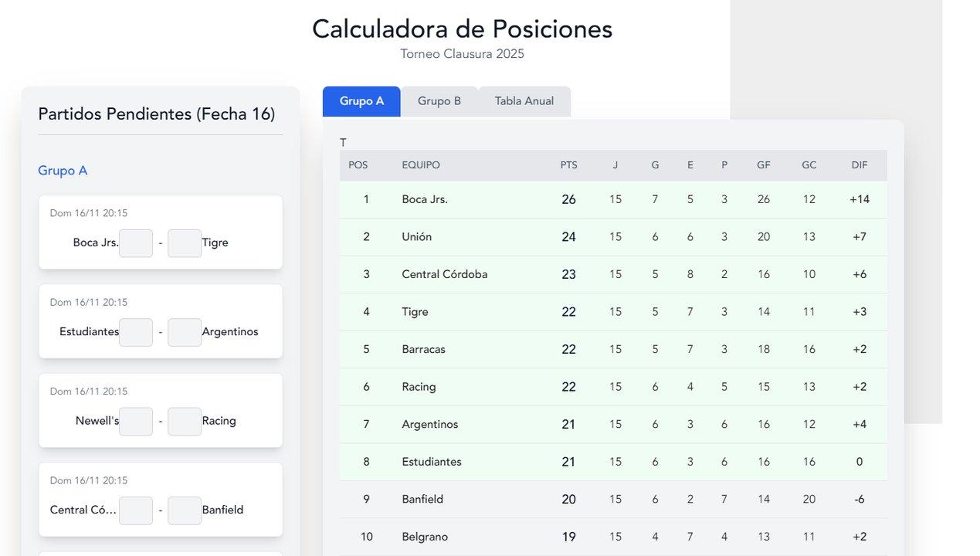980x556 pixels.
Task: Click the Tigre team name in standings
Action: pos(415,311)
